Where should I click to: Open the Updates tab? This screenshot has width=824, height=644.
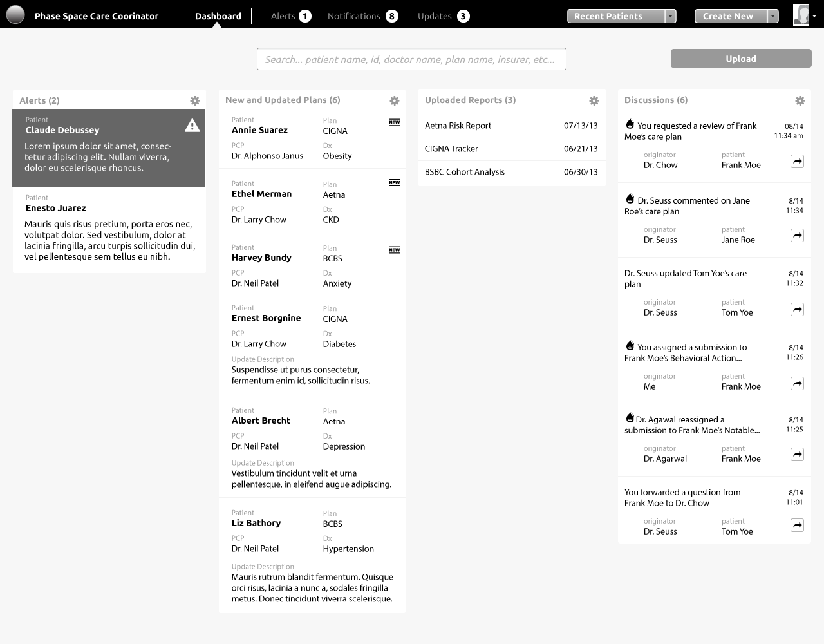(x=435, y=16)
